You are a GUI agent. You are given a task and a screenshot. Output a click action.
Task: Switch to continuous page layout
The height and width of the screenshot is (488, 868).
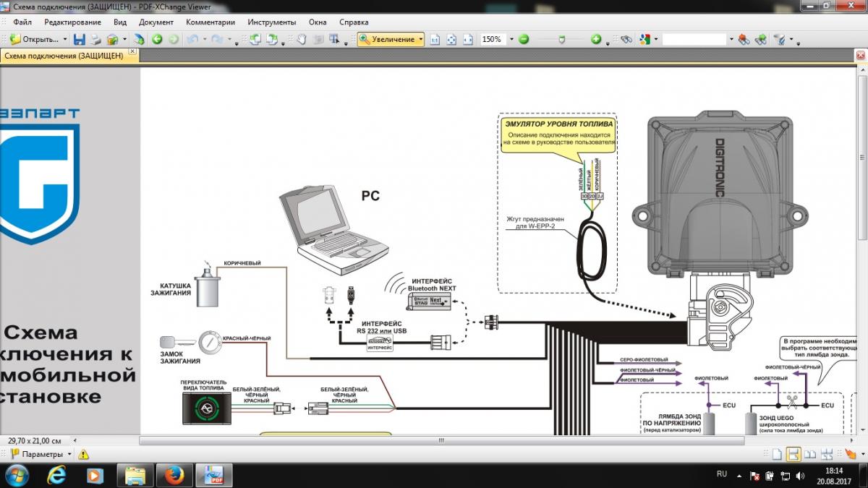point(793,454)
